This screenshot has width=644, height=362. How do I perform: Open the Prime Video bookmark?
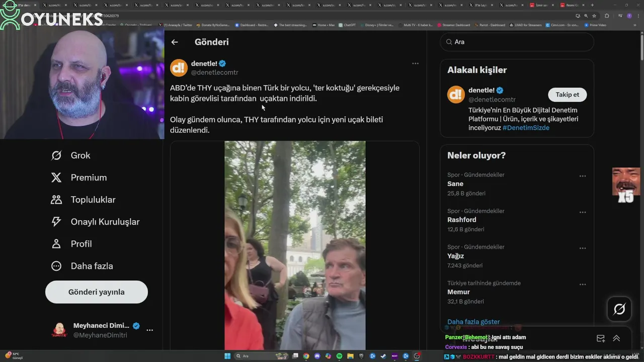(595, 25)
